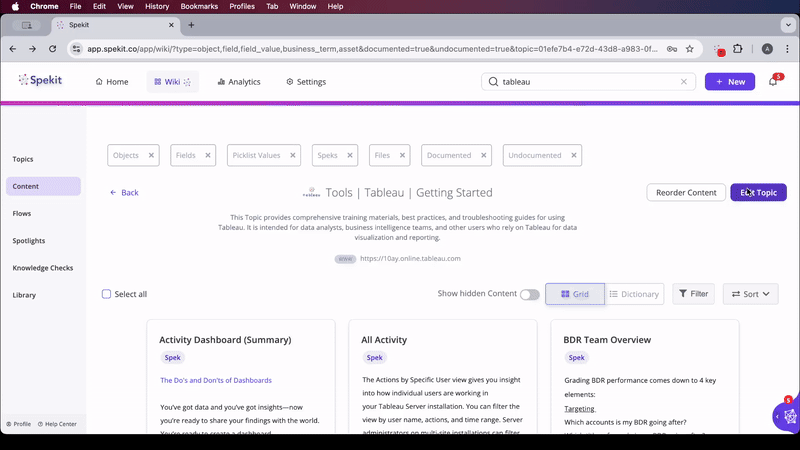Click the Spekit extension icon in toolbar
The width and height of the screenshot is (800, 450).
point(719,49)
